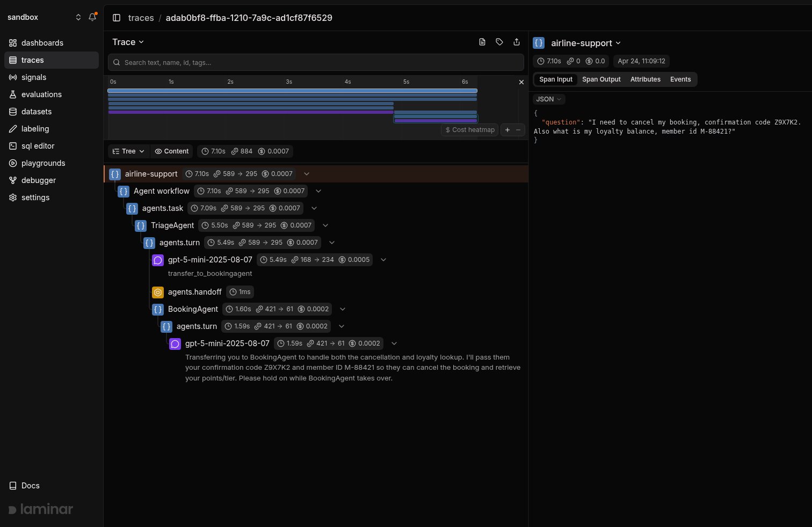Image resolution: width=812 pixels, height=527 pixels.
Task: Collapse the TriageAgent span row
Action: (x=325, y=225)
